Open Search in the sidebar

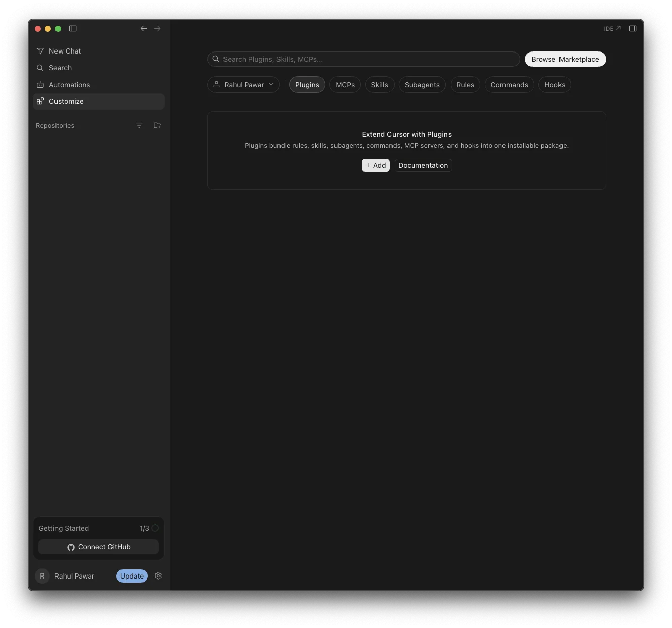coord(99,68)
